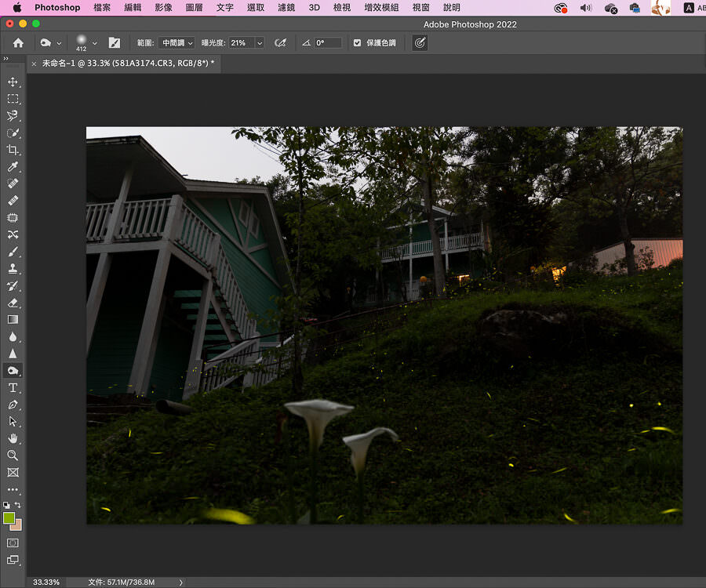
Task: Edit the brush angle 0° field
Action: pyautogui.click(x=328, y=43)
